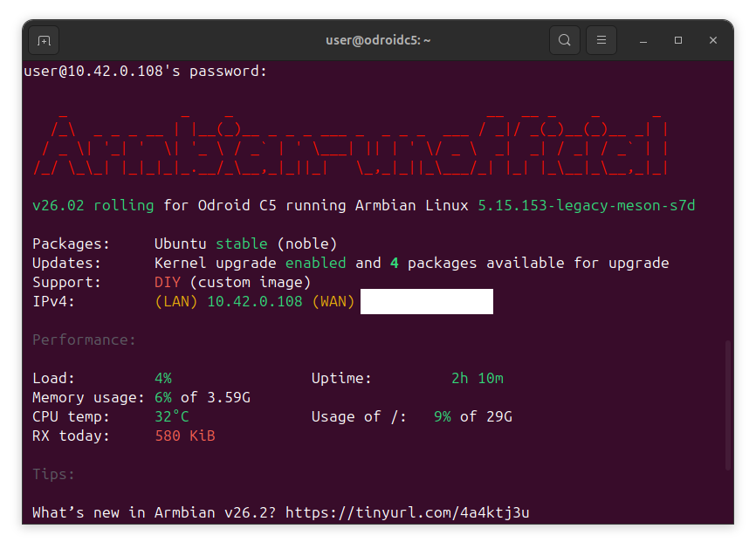
Task: Open a new terminal tab
Action: (44, 40)
